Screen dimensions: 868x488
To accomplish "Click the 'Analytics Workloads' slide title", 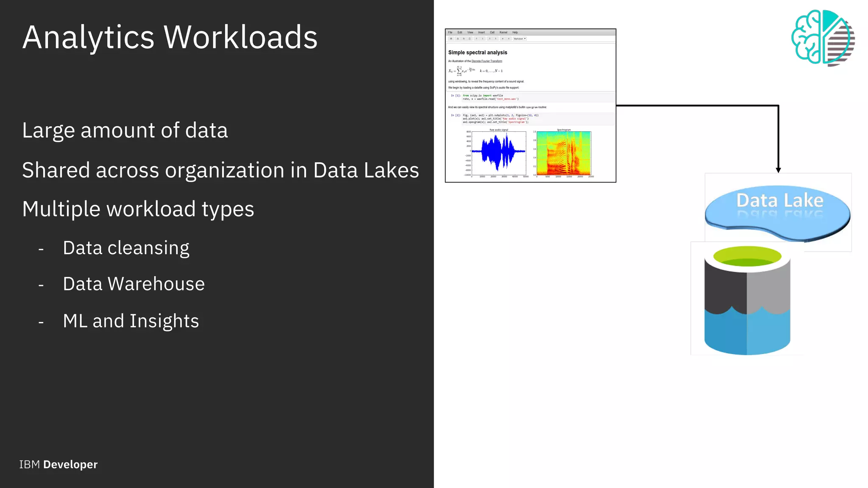I will pos(170,38).
